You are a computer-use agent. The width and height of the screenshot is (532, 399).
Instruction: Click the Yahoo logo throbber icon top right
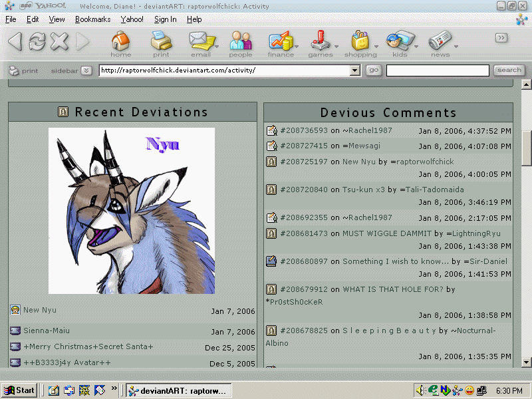[522, 19]
